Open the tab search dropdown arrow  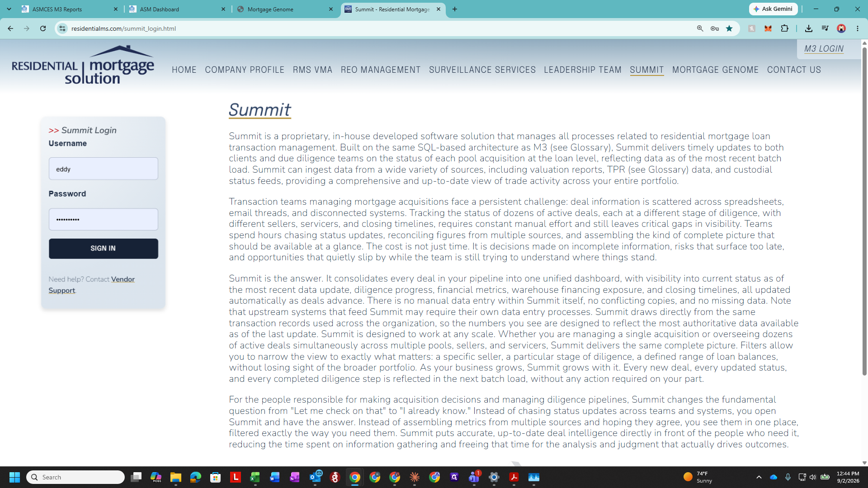pyautogui.click(x=9, y=9)
